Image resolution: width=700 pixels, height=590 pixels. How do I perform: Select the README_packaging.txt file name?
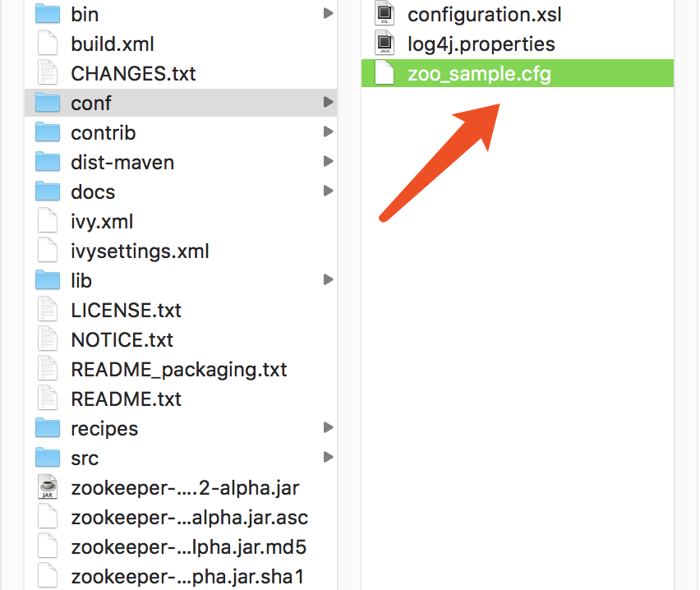click(x=179, y=369)
